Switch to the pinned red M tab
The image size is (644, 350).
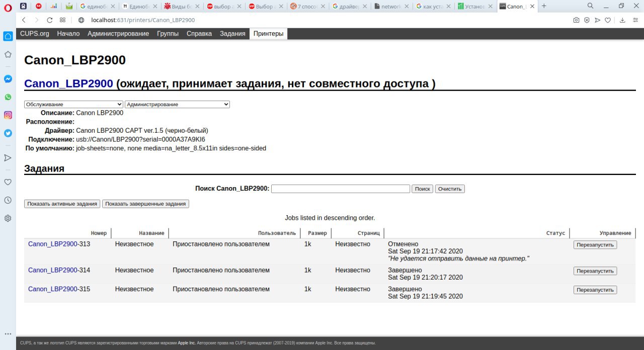[x=39, y=7]
